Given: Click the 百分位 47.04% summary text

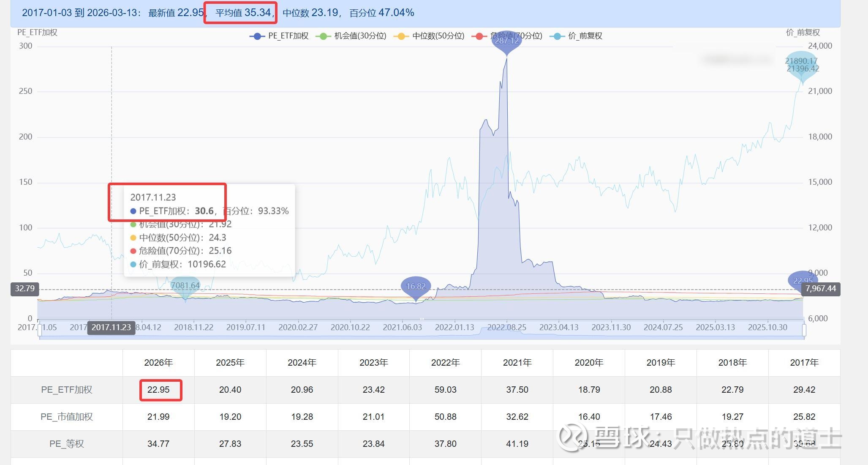Looking at the screenshot, I should tap(381, 13).
